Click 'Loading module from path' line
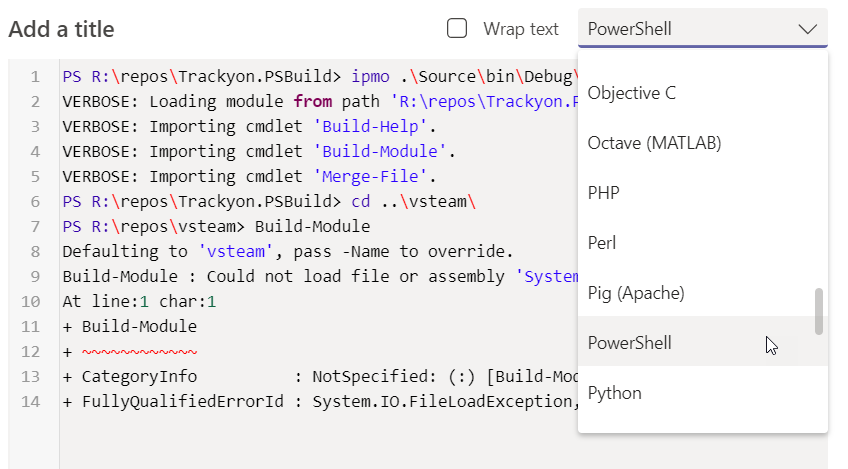Image resolution: width=848 pixels, height=469 pixels. coord(320,101)
